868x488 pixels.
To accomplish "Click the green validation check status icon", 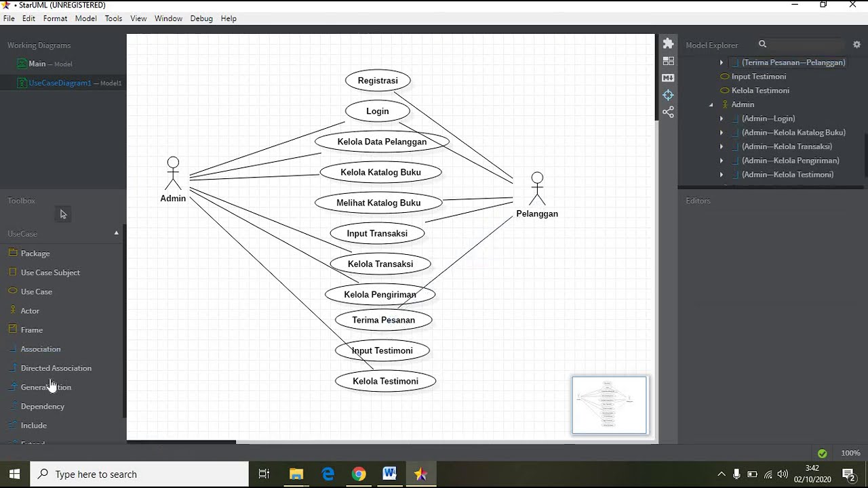I will [x=822, y=453].
